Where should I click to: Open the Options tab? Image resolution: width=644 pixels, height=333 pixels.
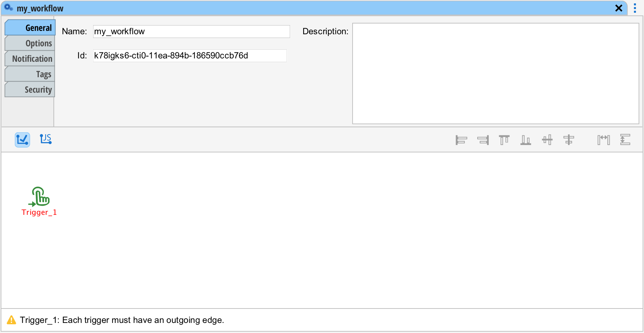[30, 43]
